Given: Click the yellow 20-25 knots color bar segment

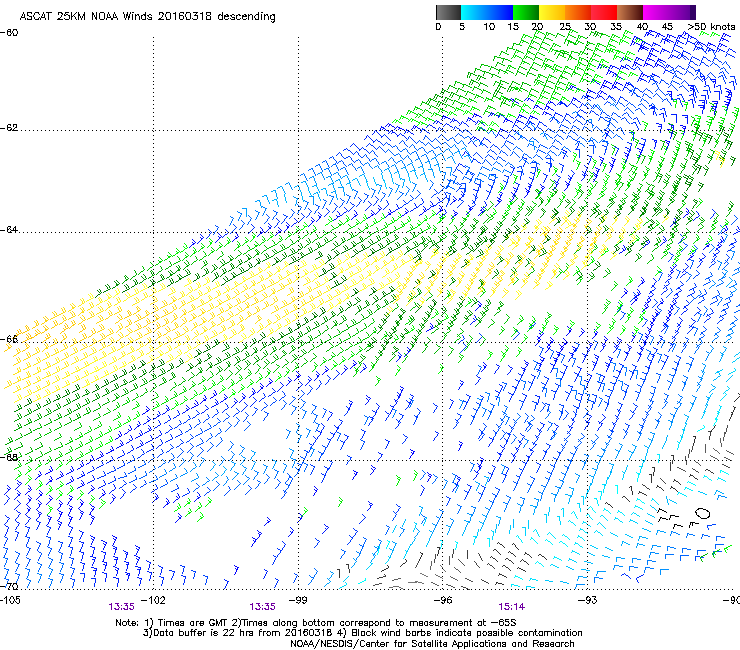Looking at the screenshot, I should [552, 12].
